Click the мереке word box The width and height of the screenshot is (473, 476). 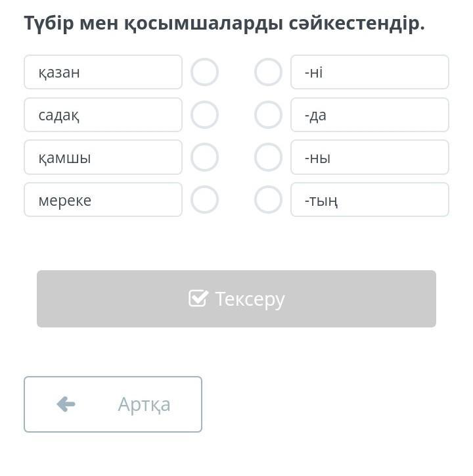(103, 200)
